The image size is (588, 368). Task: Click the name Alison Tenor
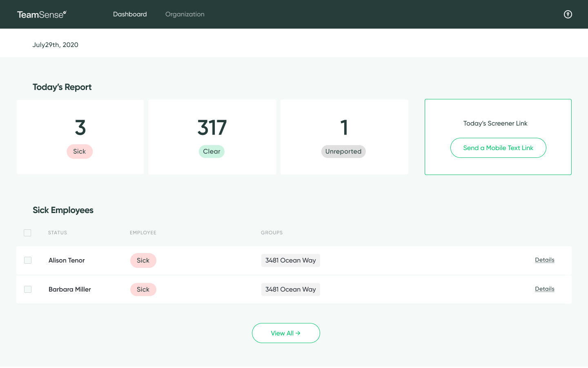coord(67,260)
